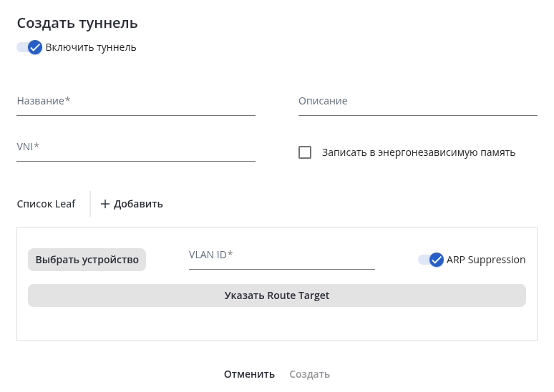
Task: Click the 'Записать в энергонезависимую память' label text
Action: [x=419, y=152]
